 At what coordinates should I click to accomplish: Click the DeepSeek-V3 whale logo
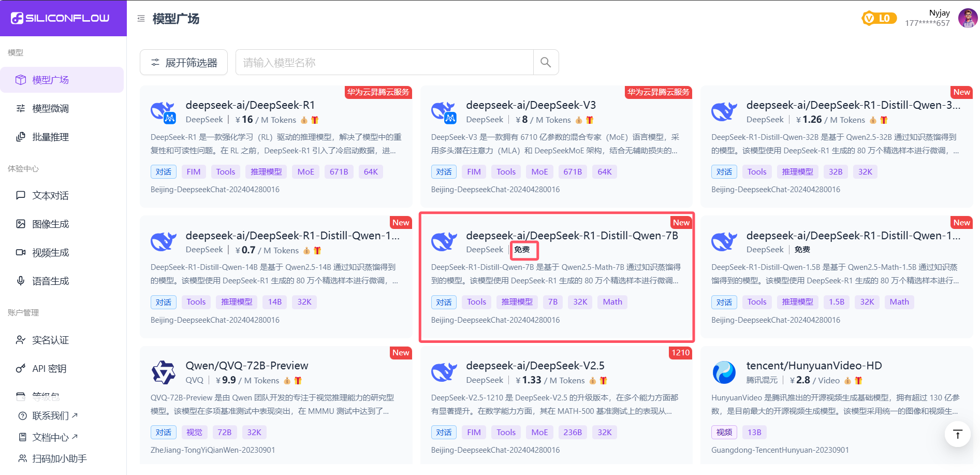(x=444, y=112)
